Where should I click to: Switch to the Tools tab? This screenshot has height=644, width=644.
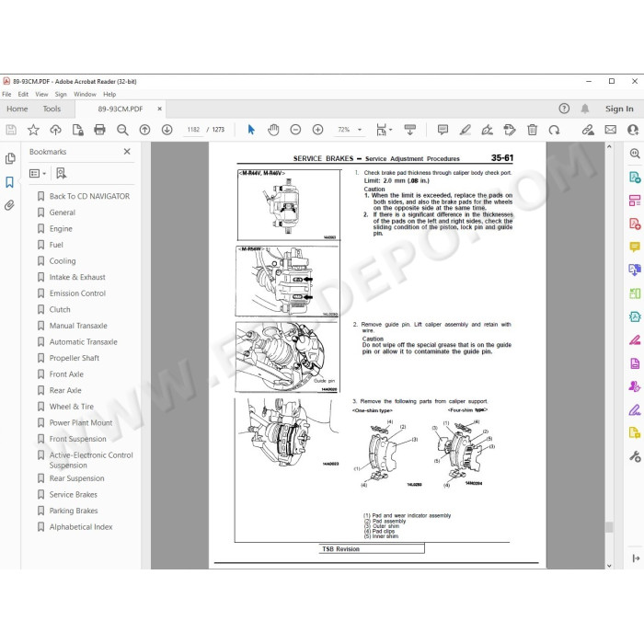52,109
